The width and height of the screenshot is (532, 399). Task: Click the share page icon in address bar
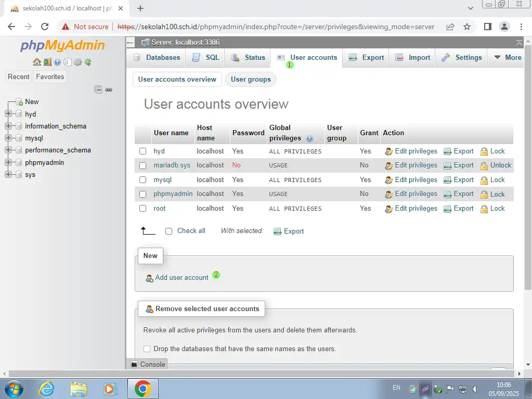(x=450, y=27)
